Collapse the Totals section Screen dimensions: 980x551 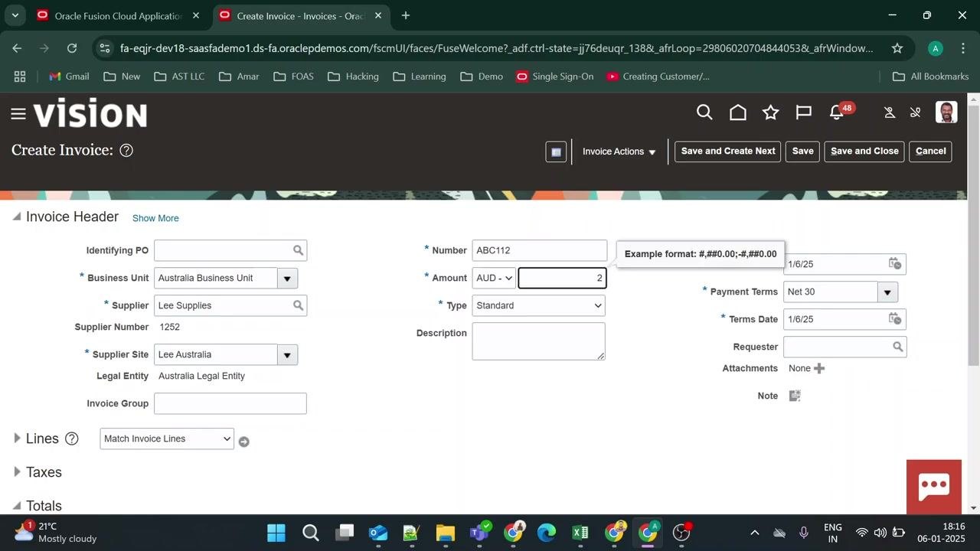tap(17, 506)
